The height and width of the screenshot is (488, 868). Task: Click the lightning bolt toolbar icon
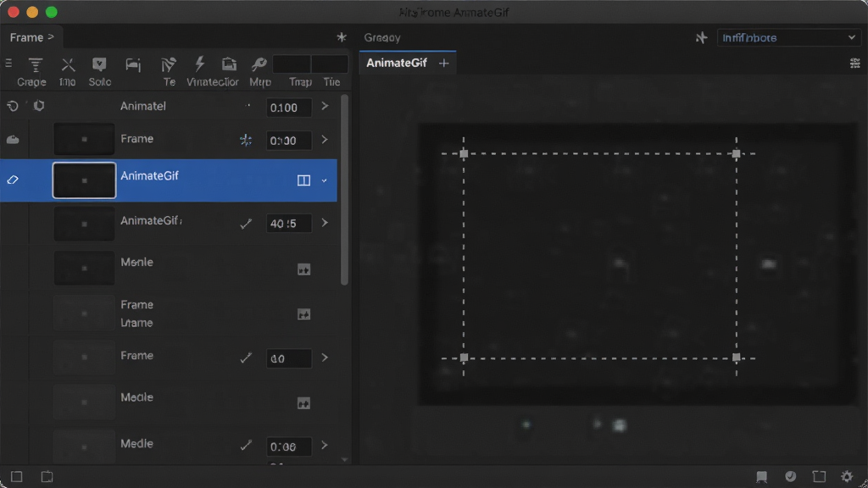200,64
